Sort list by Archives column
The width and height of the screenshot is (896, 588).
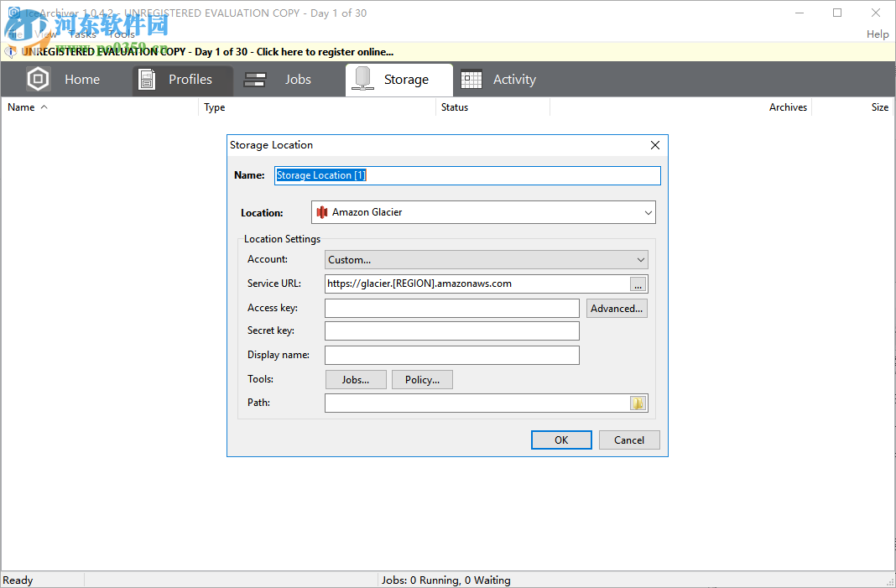coord(680,107)
